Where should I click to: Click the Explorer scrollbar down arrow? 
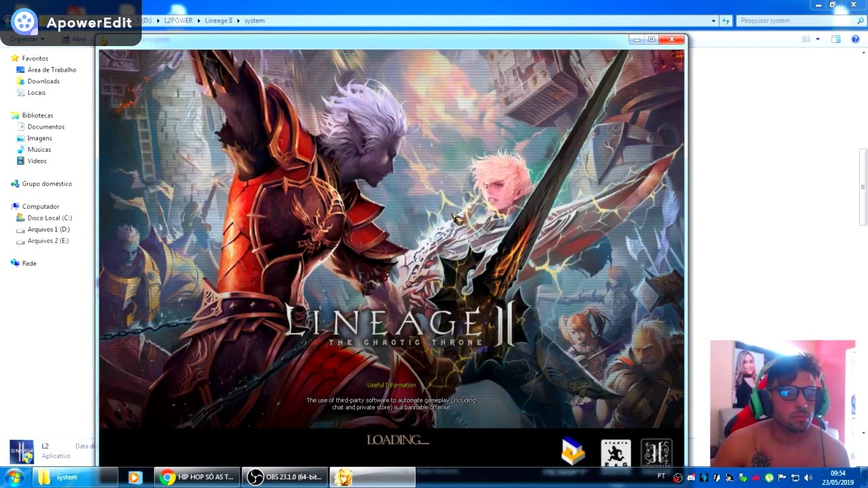pos(863,432)
